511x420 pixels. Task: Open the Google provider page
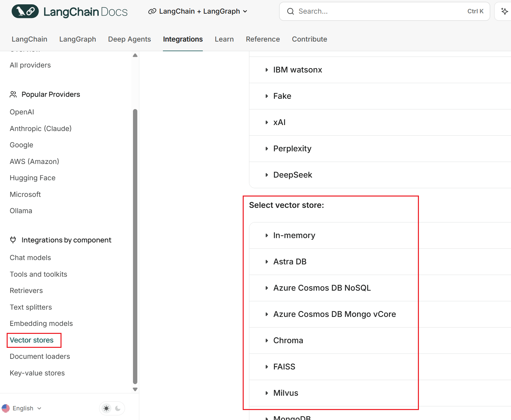[x=22, y=145]
